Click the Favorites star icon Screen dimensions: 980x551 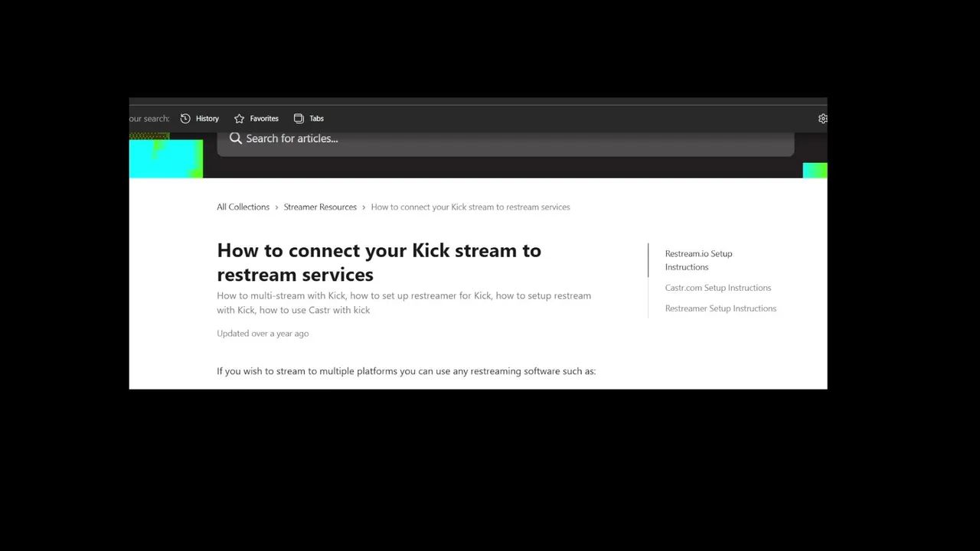click(x=239, y=119)
